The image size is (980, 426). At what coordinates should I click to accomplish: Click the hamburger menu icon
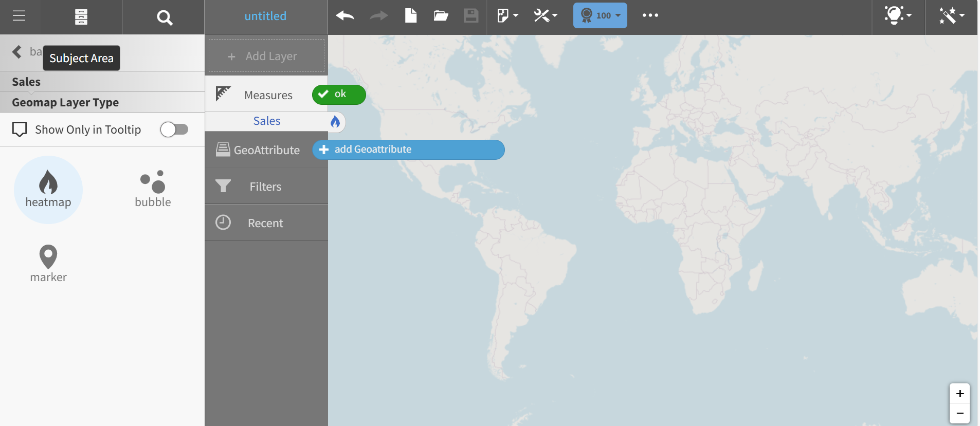pos(19,16)
